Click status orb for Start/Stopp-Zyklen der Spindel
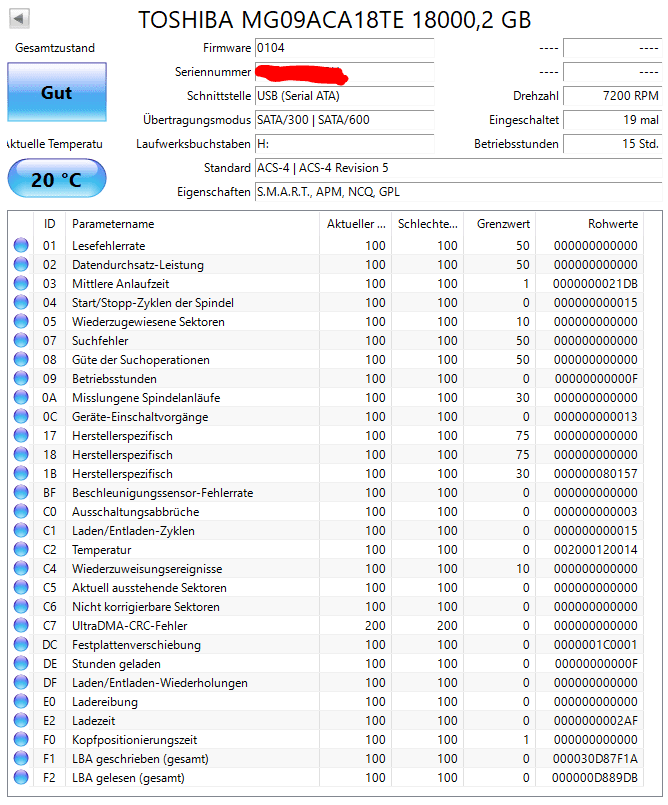The height and width of the screenshot is (805, 668). [21, 302]
